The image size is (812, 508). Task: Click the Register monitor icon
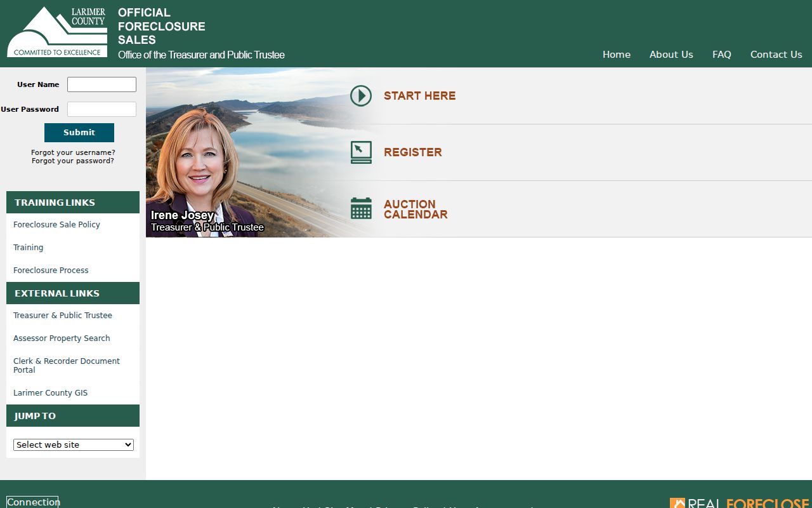pyautogui.click(x=361, y=152)
